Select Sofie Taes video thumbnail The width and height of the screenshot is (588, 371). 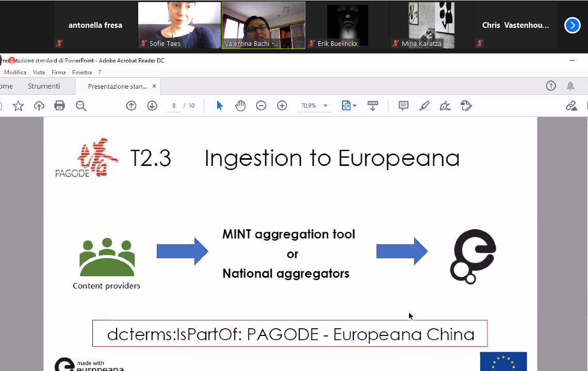(x=179, y=25)
